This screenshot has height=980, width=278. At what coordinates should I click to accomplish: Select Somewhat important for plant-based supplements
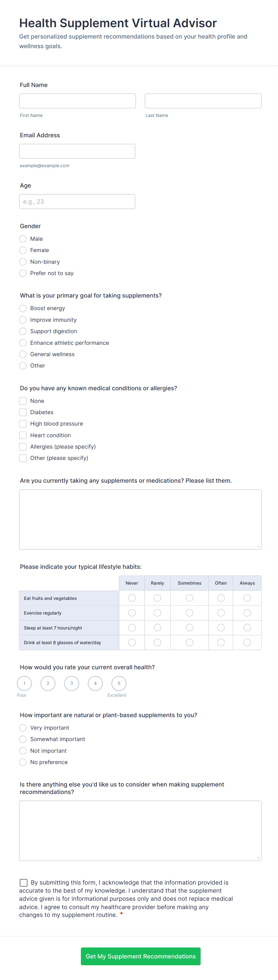[23, 739]
